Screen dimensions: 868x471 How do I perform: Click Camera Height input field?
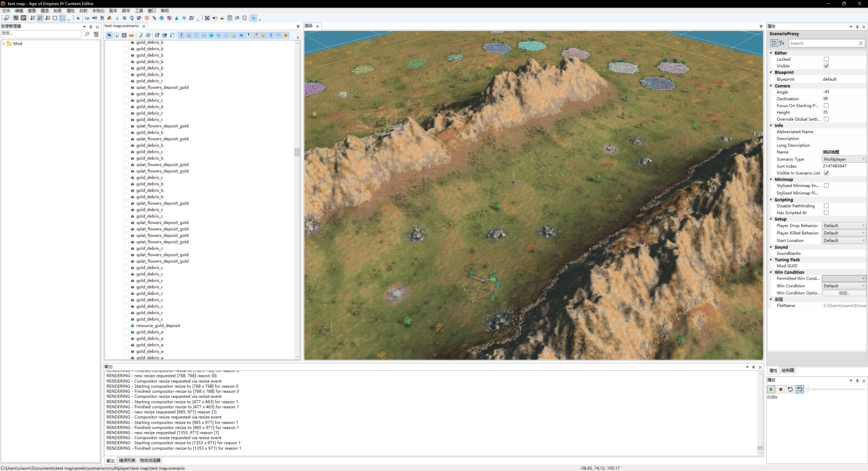point(842,112)
